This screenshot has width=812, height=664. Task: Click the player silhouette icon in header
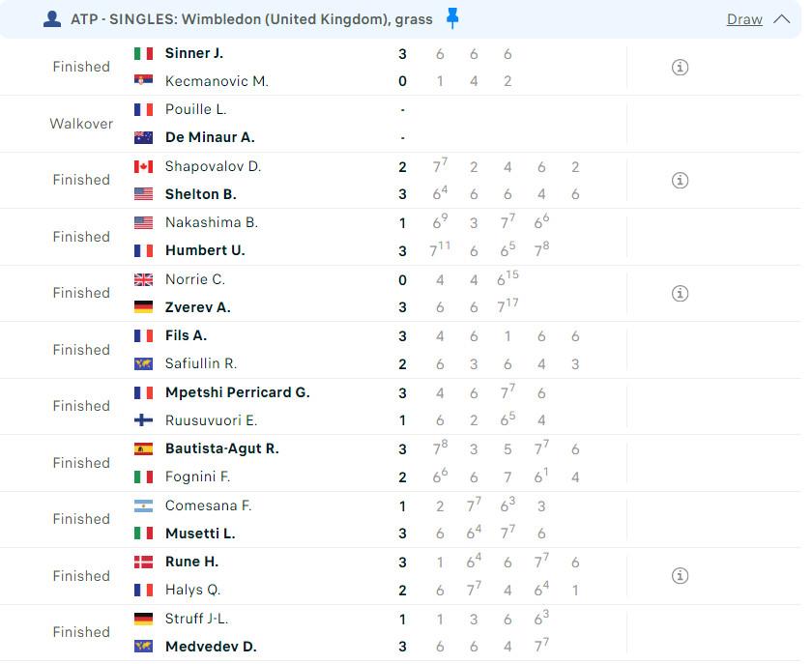pyautogui.click(x=52, y=19)
